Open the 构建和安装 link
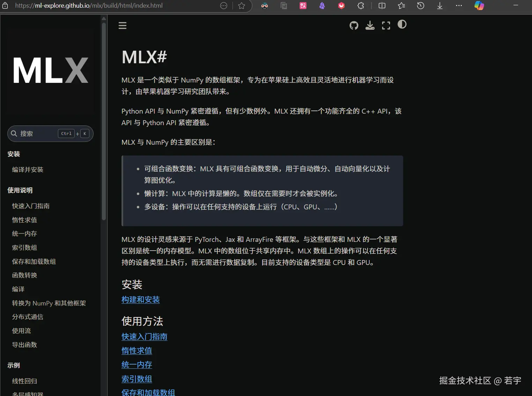This screenshot has height=396, width=532. (x=141, y=300)
